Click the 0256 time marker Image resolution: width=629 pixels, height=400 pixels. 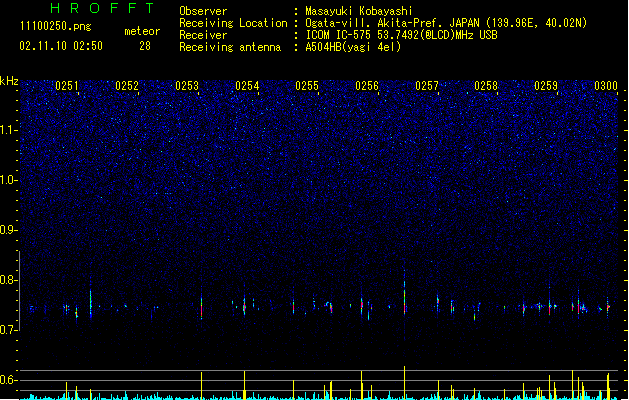click(x=367, y=86)
